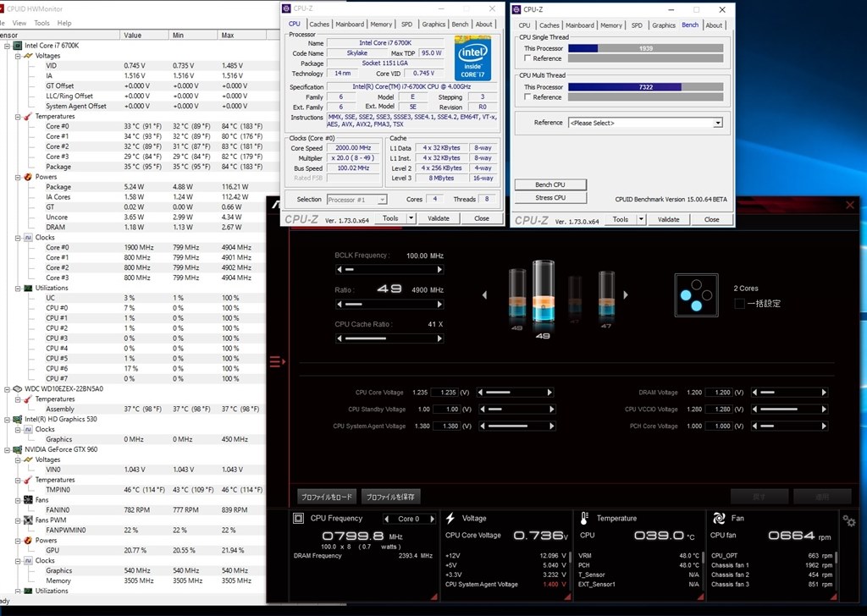Click Voltages icon under Intel Core i7 6700K

pyautogui.click(x=28, y=56)
